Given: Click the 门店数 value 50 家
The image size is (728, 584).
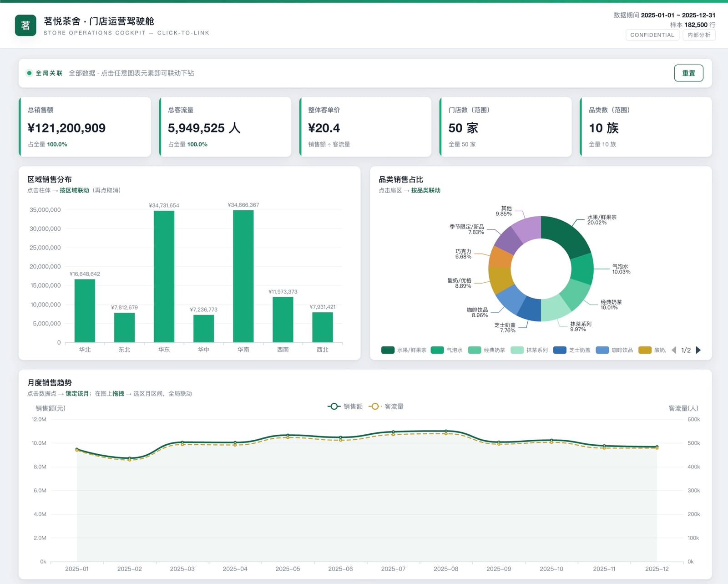Looking at the screenshot, I should (x=463, y=128).
